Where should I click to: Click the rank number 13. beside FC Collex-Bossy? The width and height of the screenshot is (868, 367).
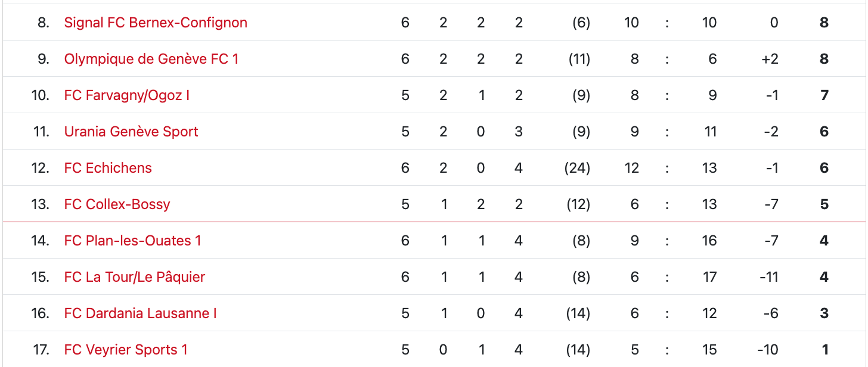[41, 204]
